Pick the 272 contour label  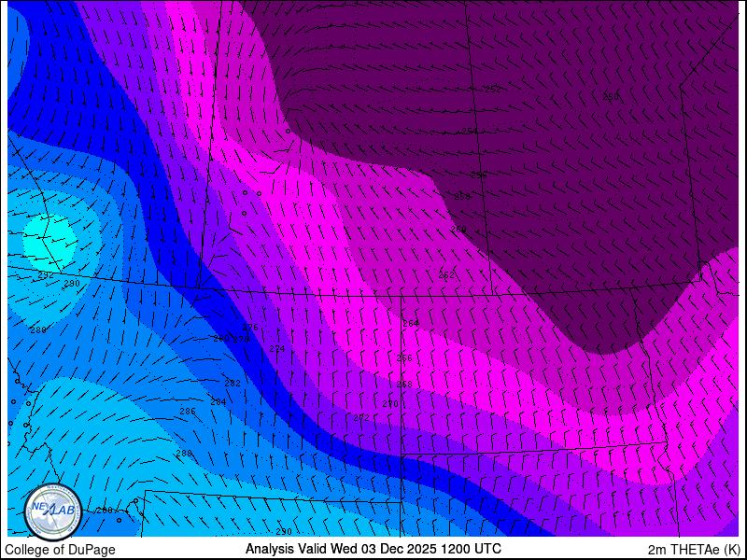point(361,417)
